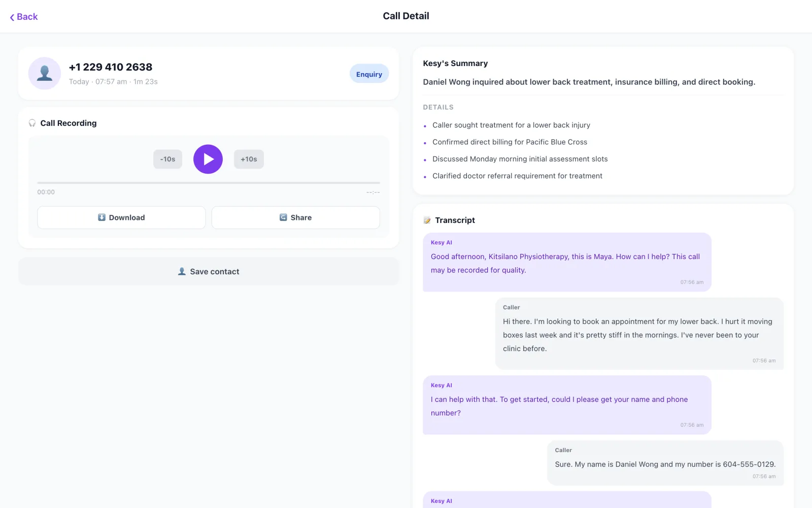Click detail 'Clarified doctor referral requirement for treatment'

click(x=517, y=176)
